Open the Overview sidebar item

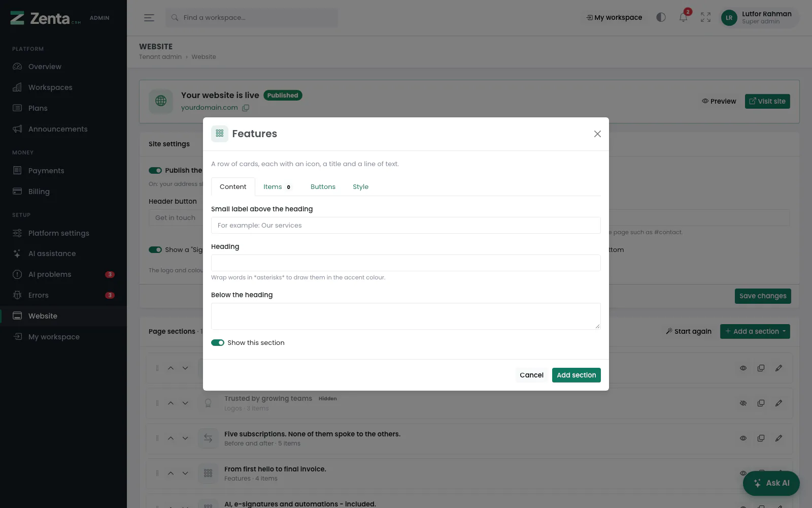tap(63, 67)
